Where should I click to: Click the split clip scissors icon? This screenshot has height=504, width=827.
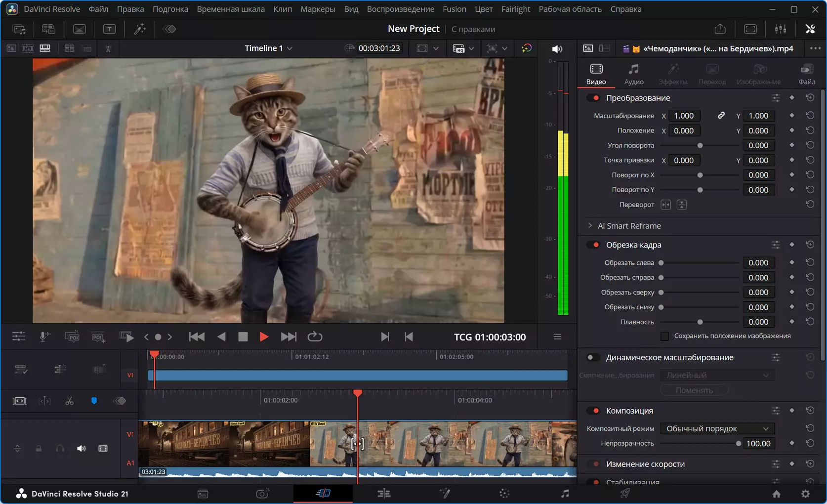(70, 401)
